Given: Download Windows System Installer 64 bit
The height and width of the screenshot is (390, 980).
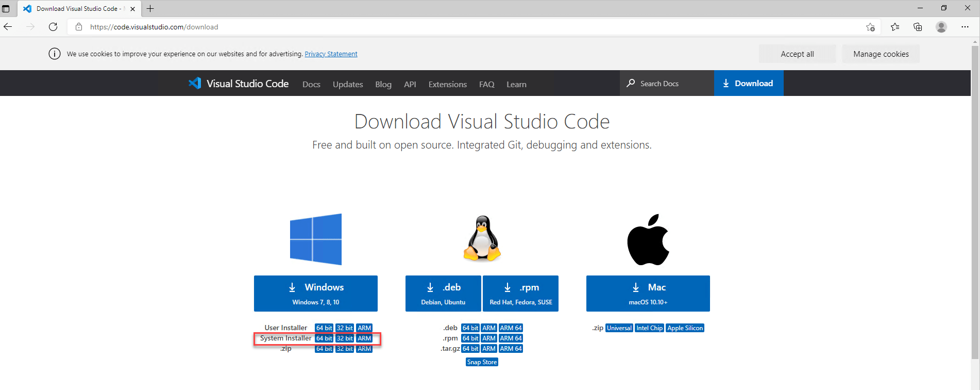Looking at the screenshot, I should (324, 338).
